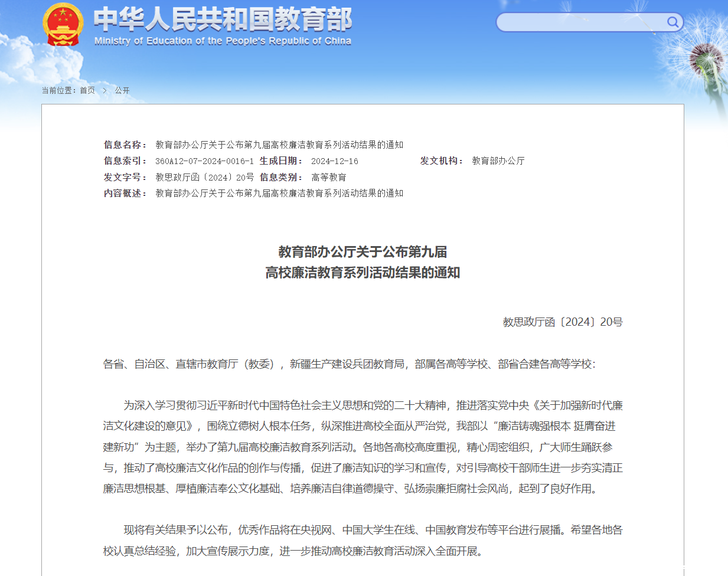Click the magnifier search icon
The width and height of the screenshot is (728, 576).
click(x=672, y=22)
